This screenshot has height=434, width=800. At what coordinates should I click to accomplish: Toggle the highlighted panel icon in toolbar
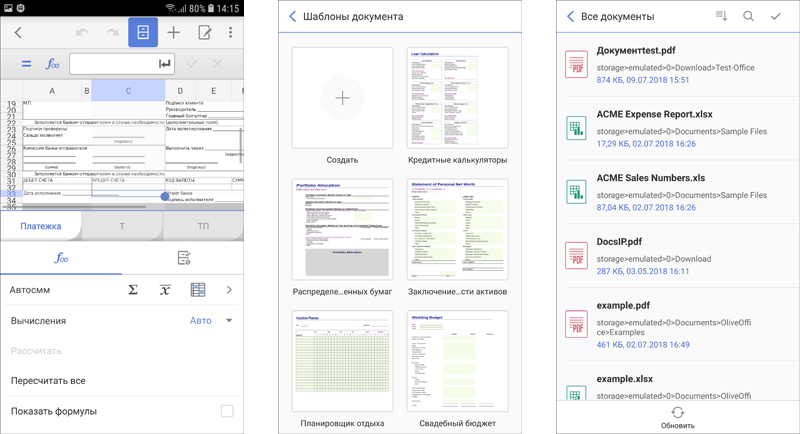143,32
